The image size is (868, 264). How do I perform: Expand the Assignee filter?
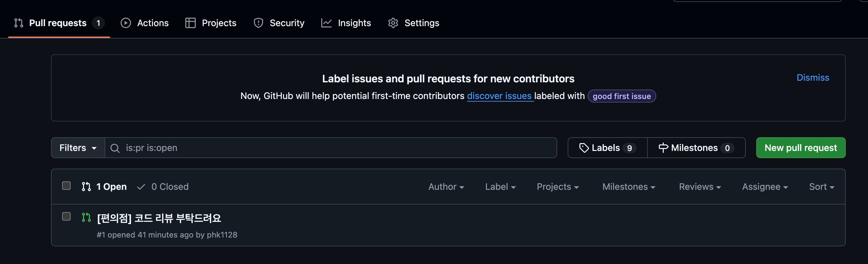coord(765,187)
